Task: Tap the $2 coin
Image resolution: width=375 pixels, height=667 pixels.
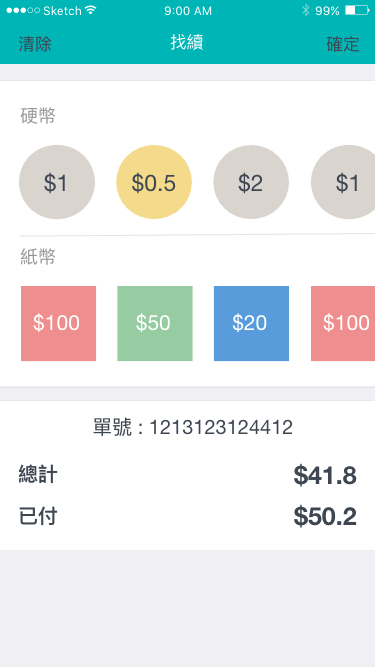Action: (251, 182)
